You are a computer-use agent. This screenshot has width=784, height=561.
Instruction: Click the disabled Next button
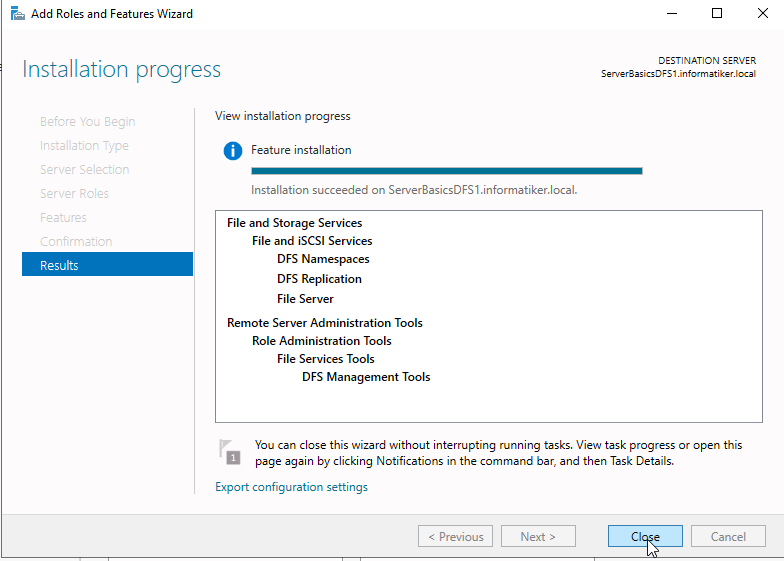538,536
